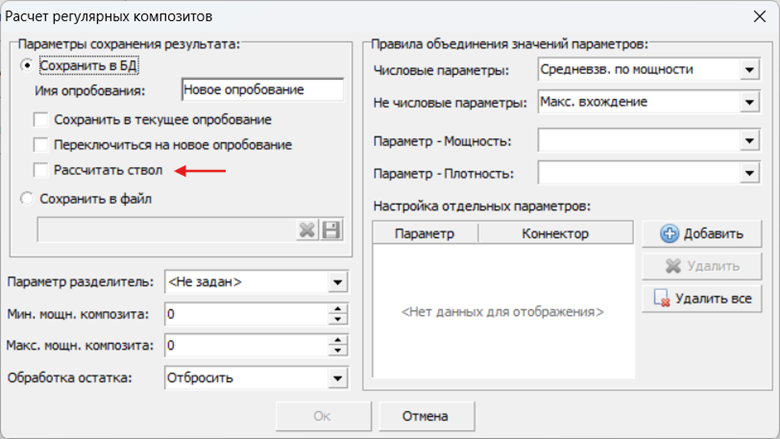The width and height of the screenshot is (780, 439).
Task: Increase Мин. мощн. композита with up arrow
Action: (336, 309)
